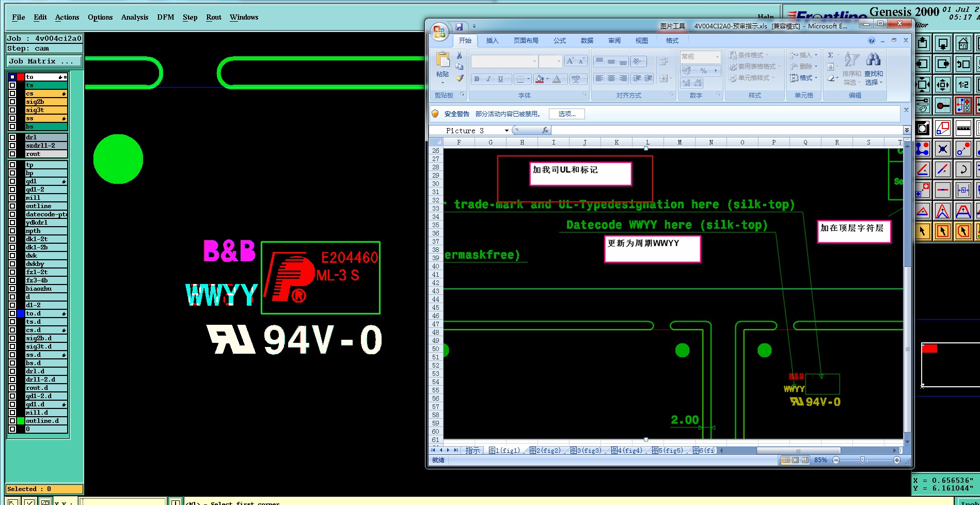Toggle the checkbox of layer 'mill.d'
Viewport: 980px width, 505px height.
click(12, 413)
